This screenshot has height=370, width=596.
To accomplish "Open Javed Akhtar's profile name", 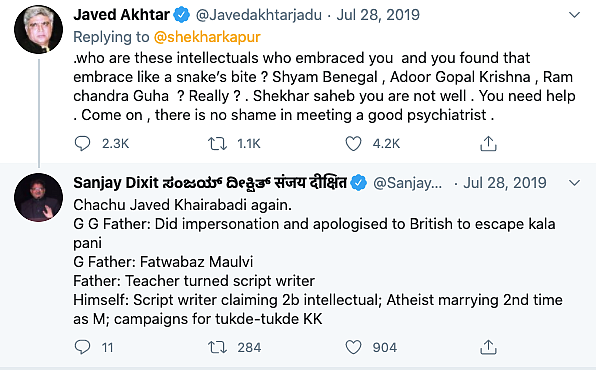I will (122, 15).
